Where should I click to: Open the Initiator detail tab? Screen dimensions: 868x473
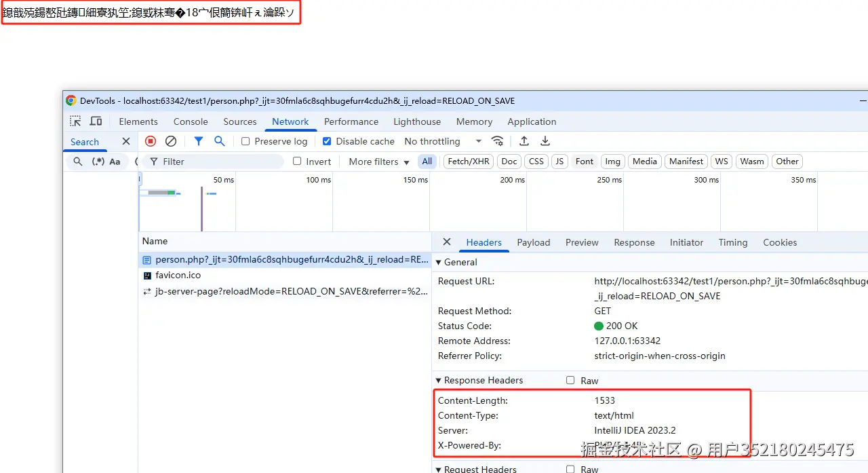click(x=686, y=242)
